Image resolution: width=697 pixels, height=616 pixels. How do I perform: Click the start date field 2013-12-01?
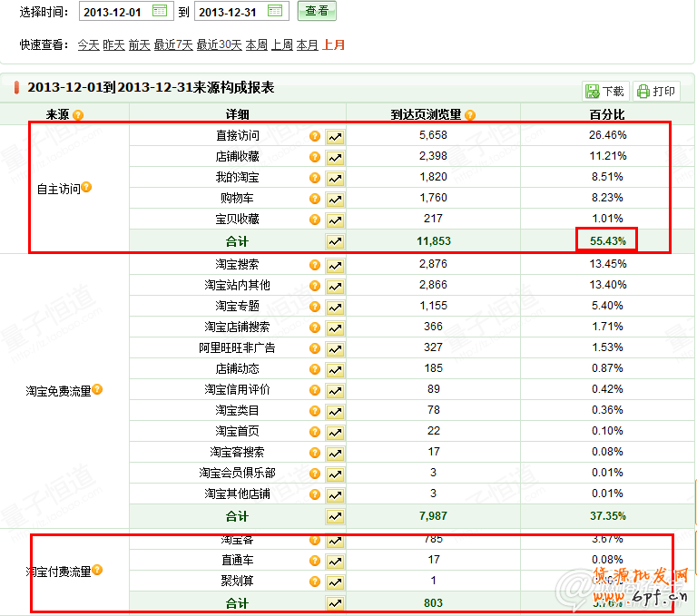coord(113,12)
